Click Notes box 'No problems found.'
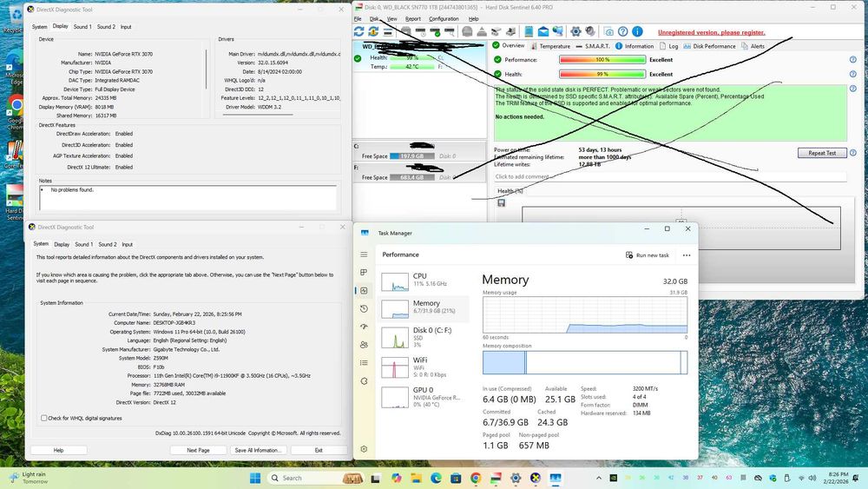868x489 pixels. [187, 198]
